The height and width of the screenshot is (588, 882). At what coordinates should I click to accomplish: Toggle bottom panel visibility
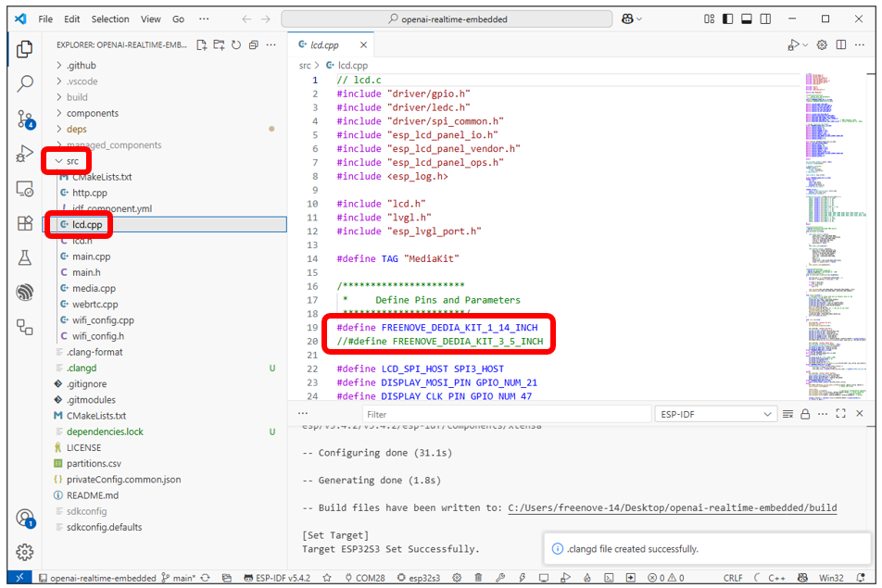click(x=747, y=19)
